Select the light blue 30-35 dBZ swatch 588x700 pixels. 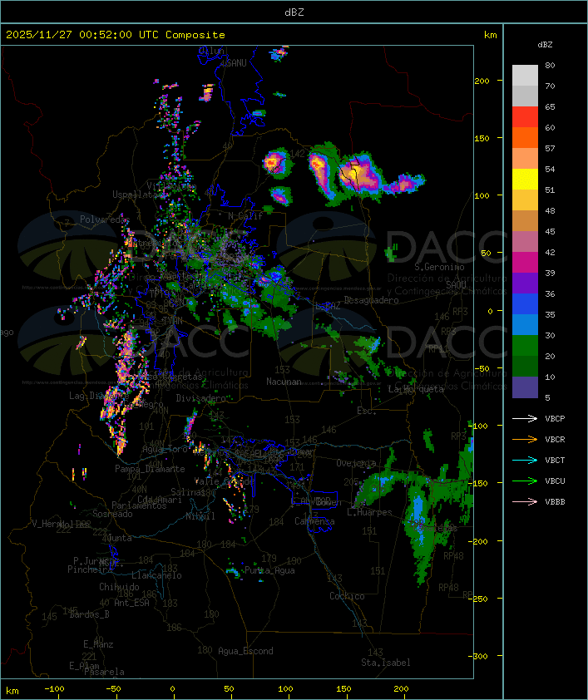pos(525,324)
